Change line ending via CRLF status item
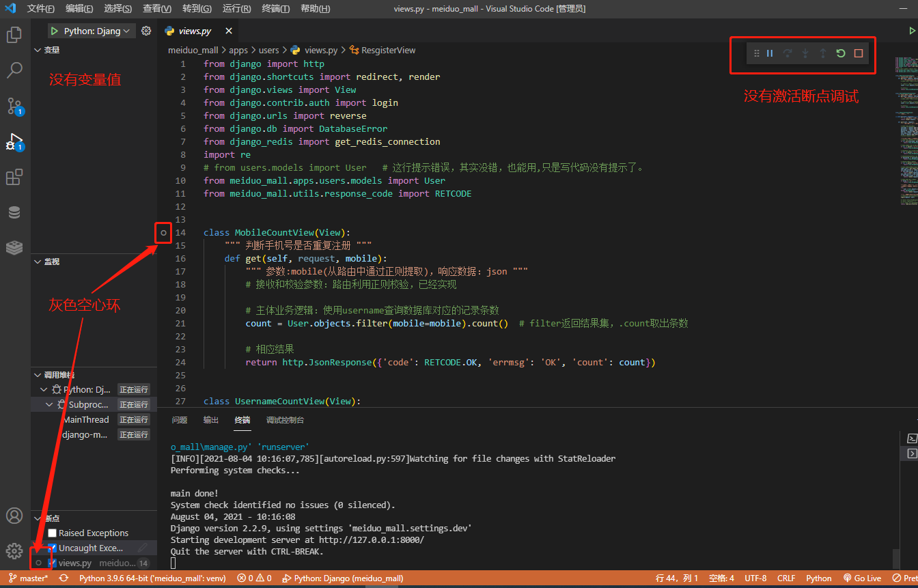Image resolution: width=918 pixels, height=588 pixels. click(x=786, y=578)
